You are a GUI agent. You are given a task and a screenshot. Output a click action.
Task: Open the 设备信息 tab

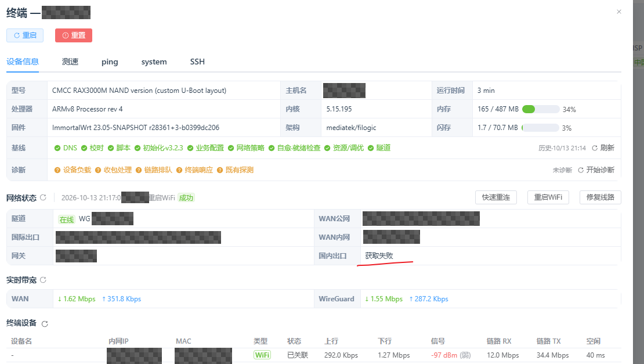[23, 62]
